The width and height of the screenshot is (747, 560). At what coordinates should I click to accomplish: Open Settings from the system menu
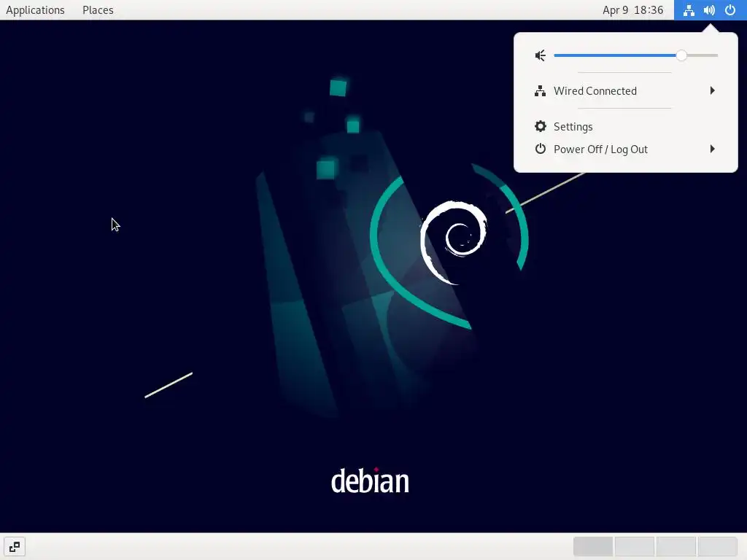[625, 127]
